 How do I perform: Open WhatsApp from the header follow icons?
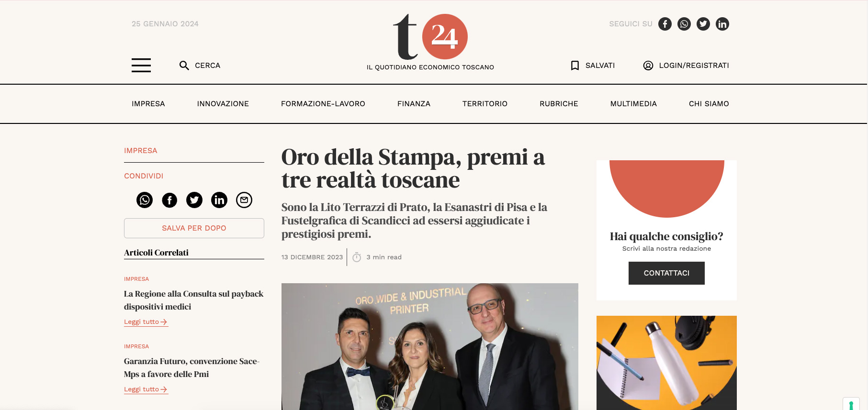pos(684,24)
